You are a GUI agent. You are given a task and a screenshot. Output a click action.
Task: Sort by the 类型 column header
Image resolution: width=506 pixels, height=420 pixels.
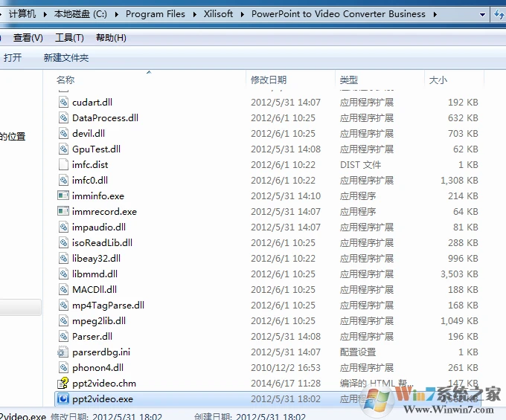pyautogui.click(x=349, y=80)
